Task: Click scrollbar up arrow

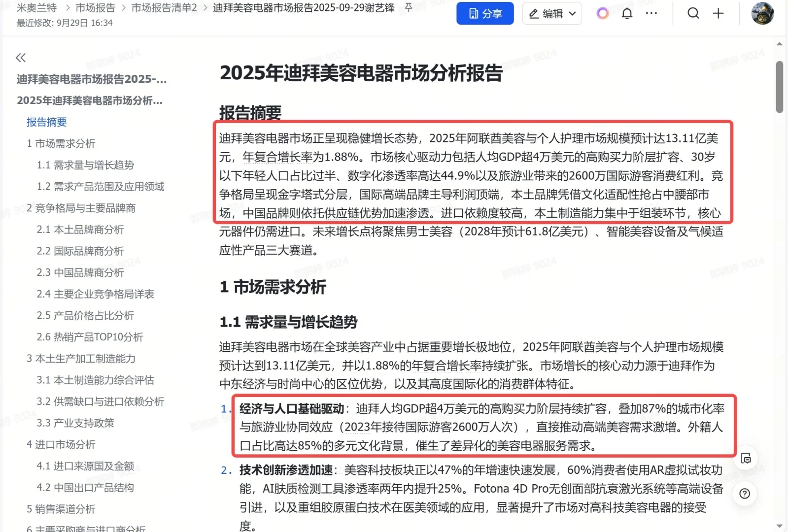Action: [x=780, y=44]
